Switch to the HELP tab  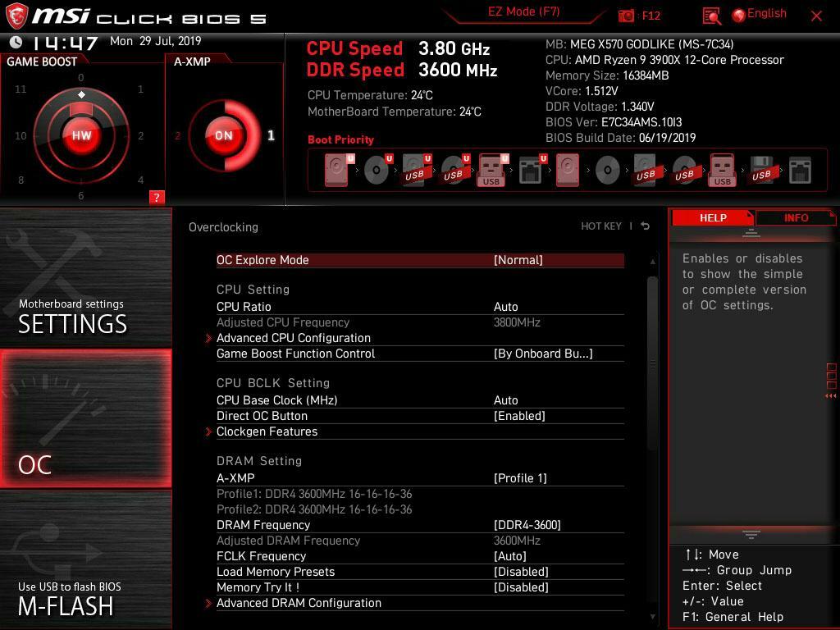tap(713, 217)
